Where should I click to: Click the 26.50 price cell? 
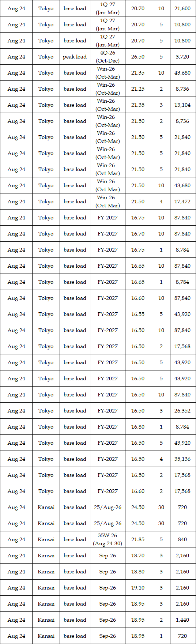[x=138, y=57]
